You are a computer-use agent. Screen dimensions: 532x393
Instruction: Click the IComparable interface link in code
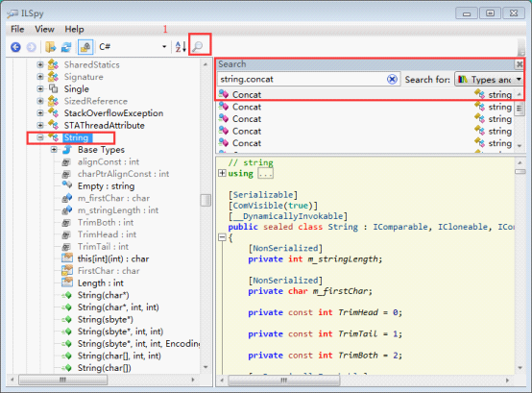click(400, 227)
